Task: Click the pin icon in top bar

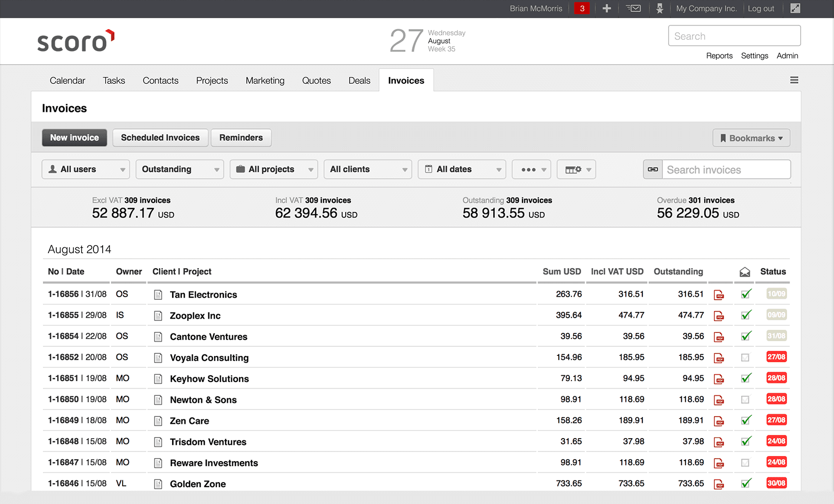Action: [x=659, y=8]
